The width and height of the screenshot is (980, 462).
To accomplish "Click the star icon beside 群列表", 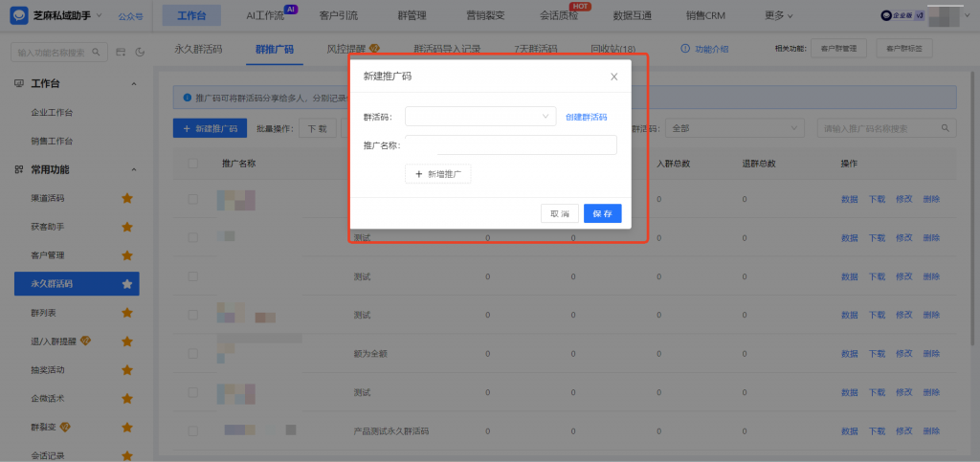I will point(126,313).
